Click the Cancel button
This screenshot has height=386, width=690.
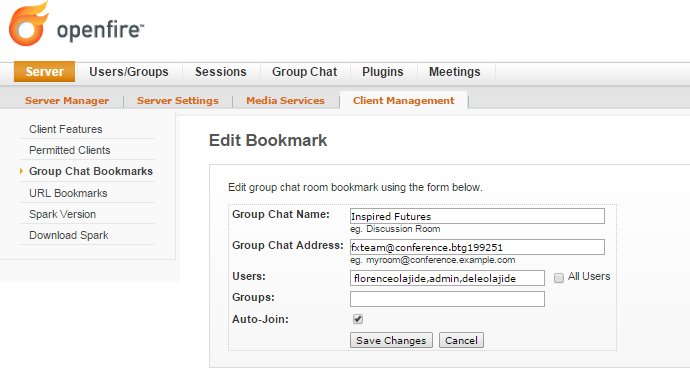461,340
